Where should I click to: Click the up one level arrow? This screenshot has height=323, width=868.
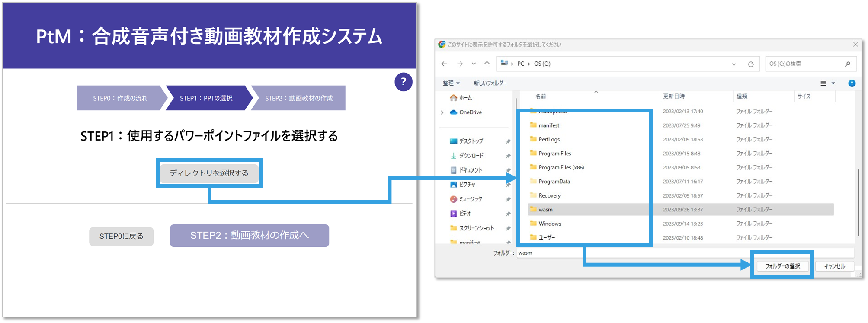click(x=487, y=64)
